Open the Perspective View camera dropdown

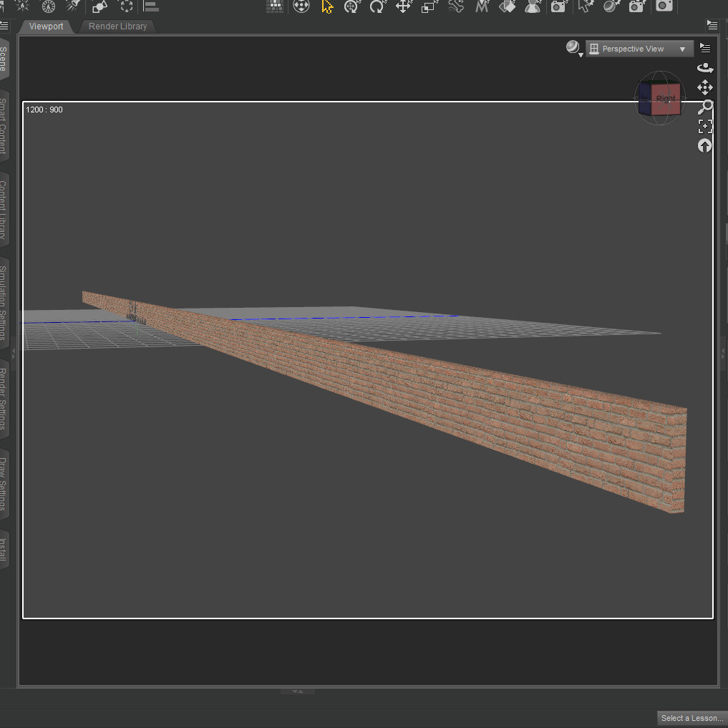[x=639, y=49]
